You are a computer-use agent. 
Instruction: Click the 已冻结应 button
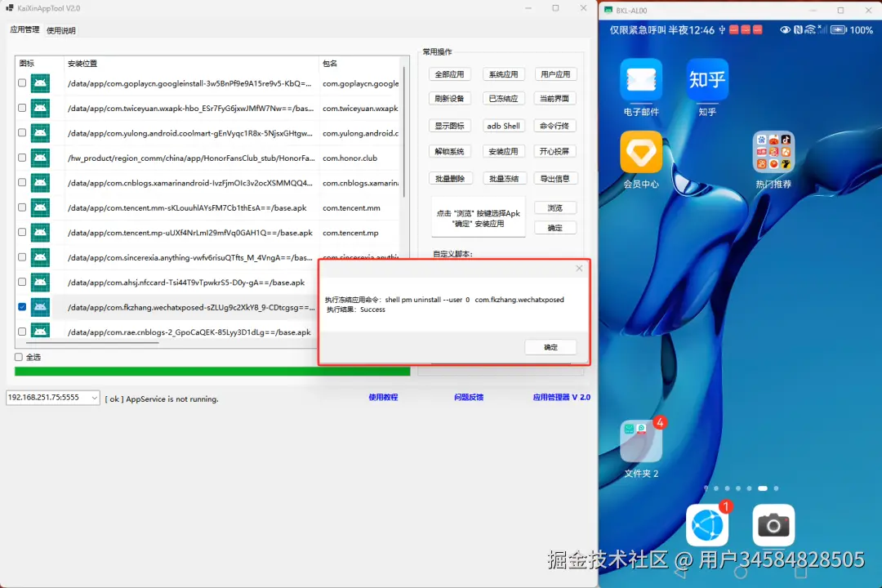pyautogui.click(x=503, y=99)
